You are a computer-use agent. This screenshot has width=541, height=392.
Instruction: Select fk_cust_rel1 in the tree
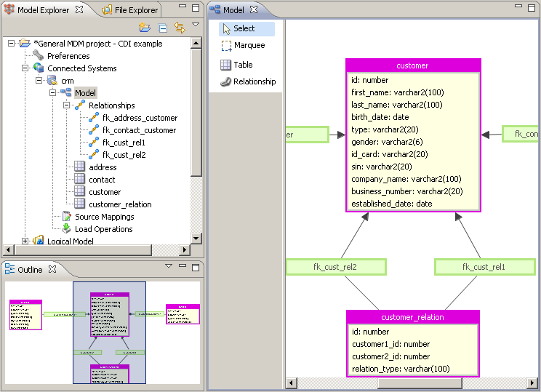pyautogui.click(x=124, y=143)
